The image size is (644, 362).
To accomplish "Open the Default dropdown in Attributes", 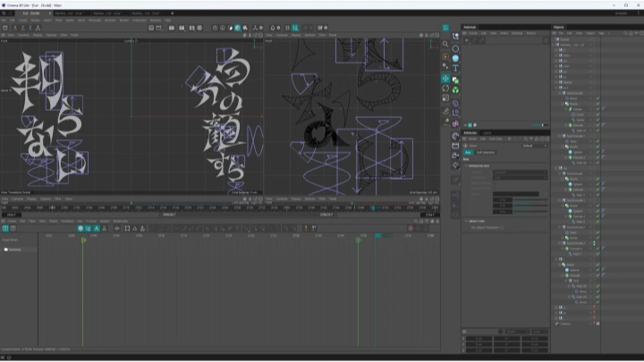I will pos(535,146).
